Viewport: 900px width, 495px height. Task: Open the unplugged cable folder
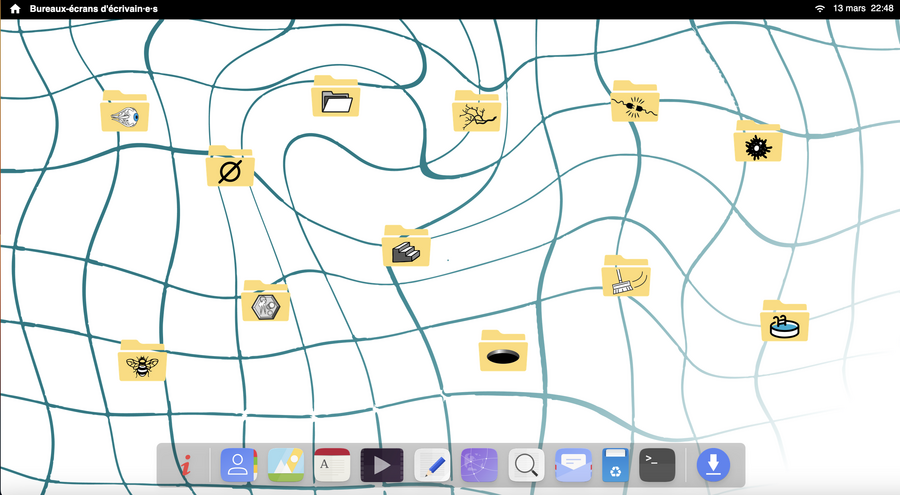pos(635,103)
